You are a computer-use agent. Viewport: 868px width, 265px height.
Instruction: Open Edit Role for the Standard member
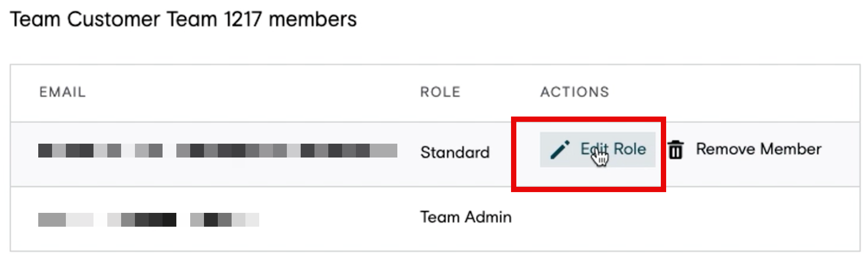598,150
